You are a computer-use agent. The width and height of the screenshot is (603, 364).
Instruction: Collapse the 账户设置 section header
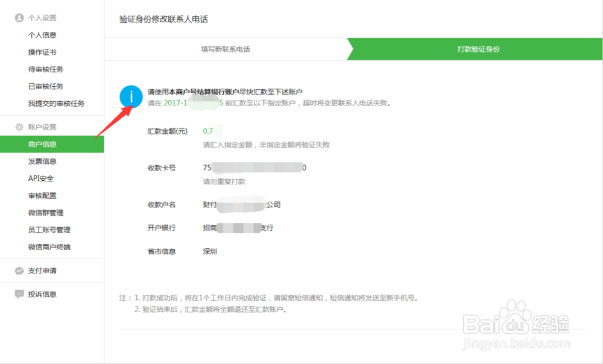tap(43, 127)
